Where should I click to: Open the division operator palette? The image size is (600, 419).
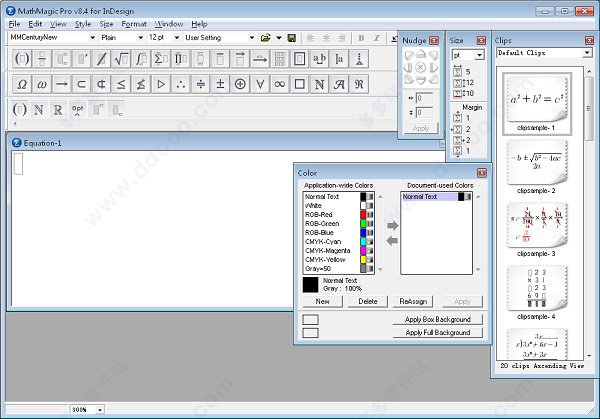[x=201, y=84]
